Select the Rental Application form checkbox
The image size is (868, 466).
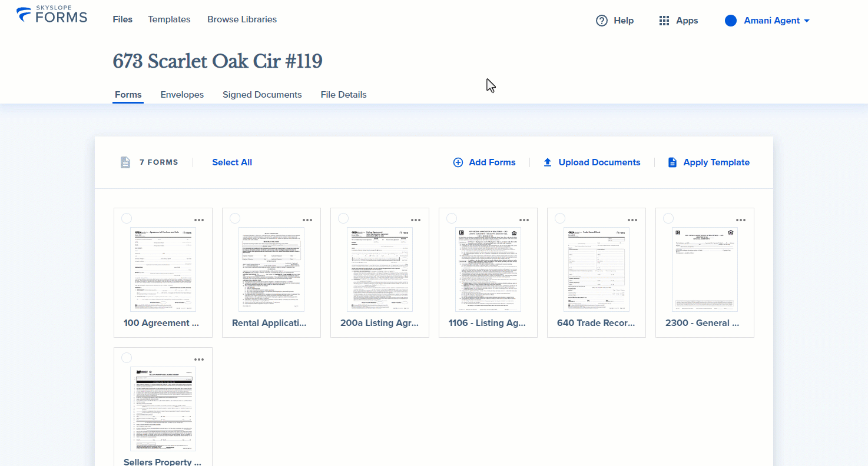(235, 218)
